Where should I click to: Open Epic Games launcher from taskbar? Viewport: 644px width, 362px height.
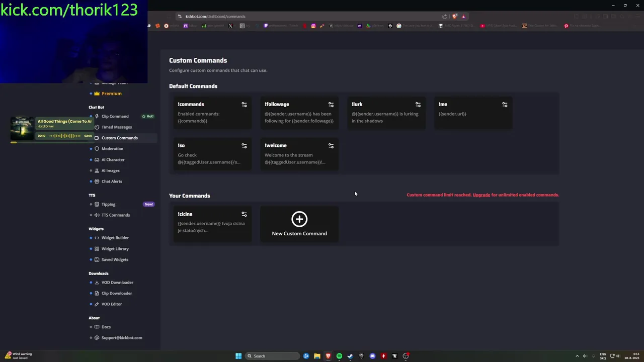[x=361, y=356]
